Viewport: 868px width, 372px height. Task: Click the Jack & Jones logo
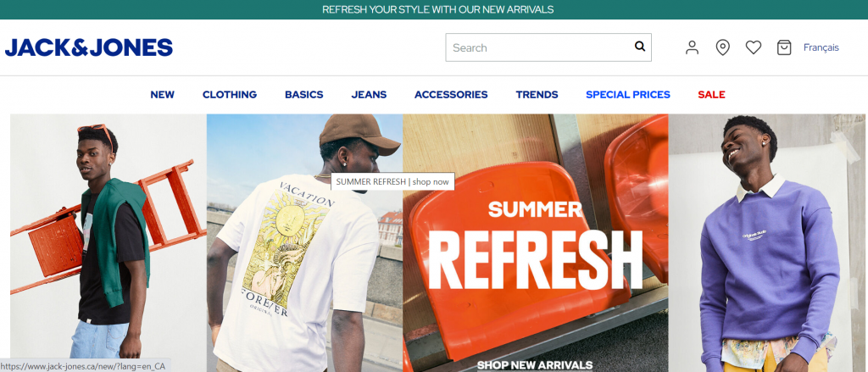coord(89,47)
